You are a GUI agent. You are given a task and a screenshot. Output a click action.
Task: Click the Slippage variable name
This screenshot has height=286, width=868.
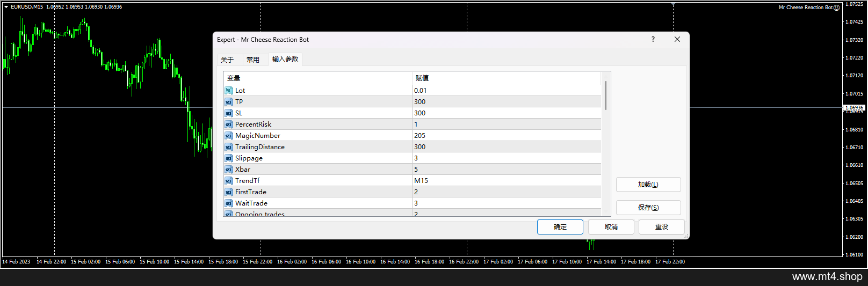pos(249,158)
